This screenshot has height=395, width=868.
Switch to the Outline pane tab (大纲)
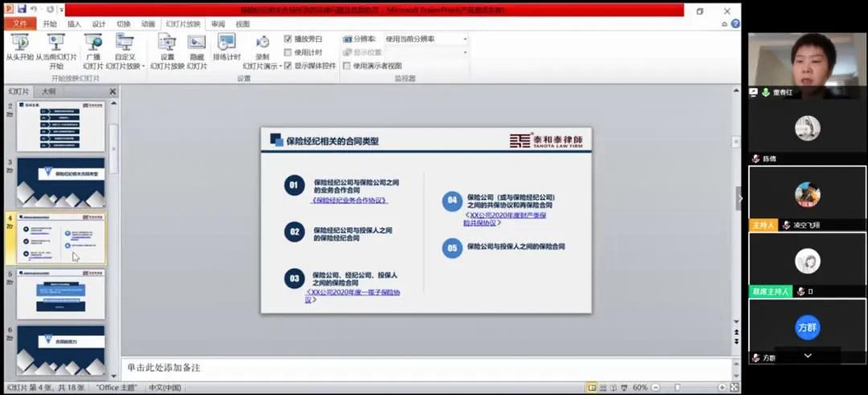tap(49, 92)
